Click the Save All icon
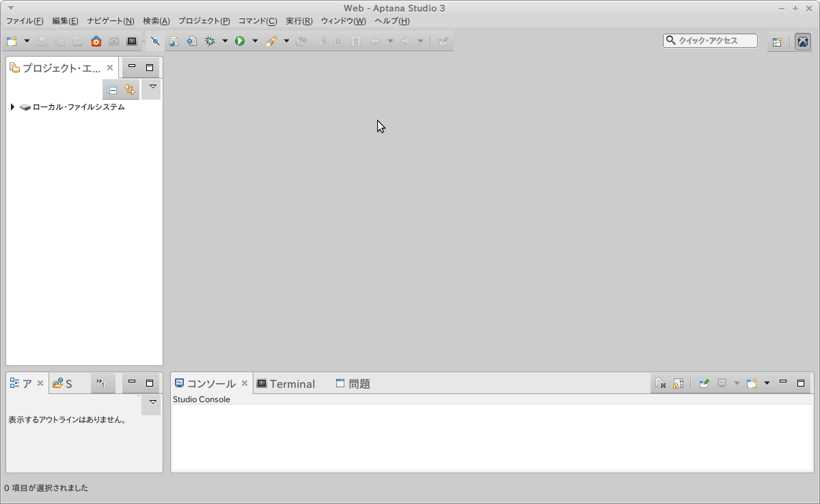The image size is (820, 504). coord(60,41)
